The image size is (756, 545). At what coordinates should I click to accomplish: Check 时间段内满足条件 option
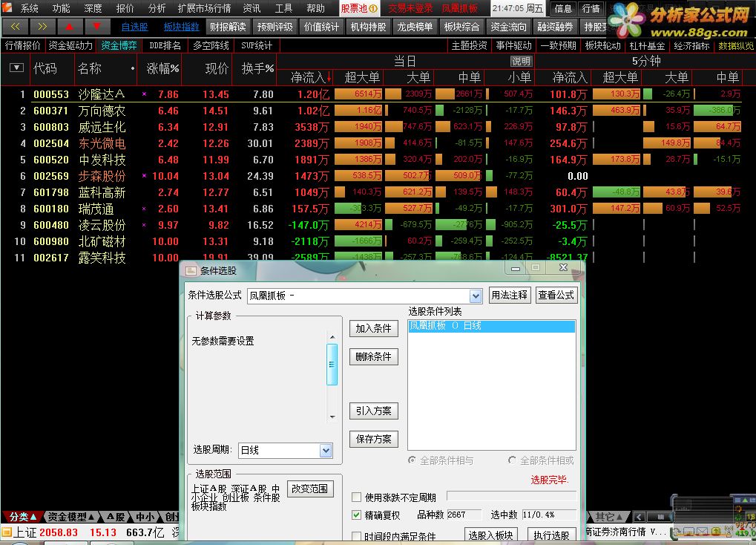click(x=356, y=536)
